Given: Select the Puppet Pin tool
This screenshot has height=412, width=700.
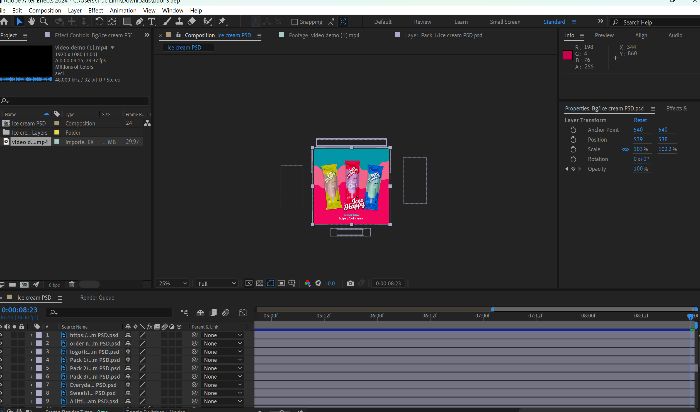Looking at the screenshot, I should click(x=222, y=21).
